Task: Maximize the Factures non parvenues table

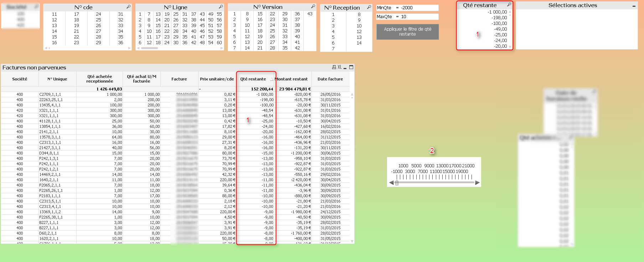Action: coord(351,67)
